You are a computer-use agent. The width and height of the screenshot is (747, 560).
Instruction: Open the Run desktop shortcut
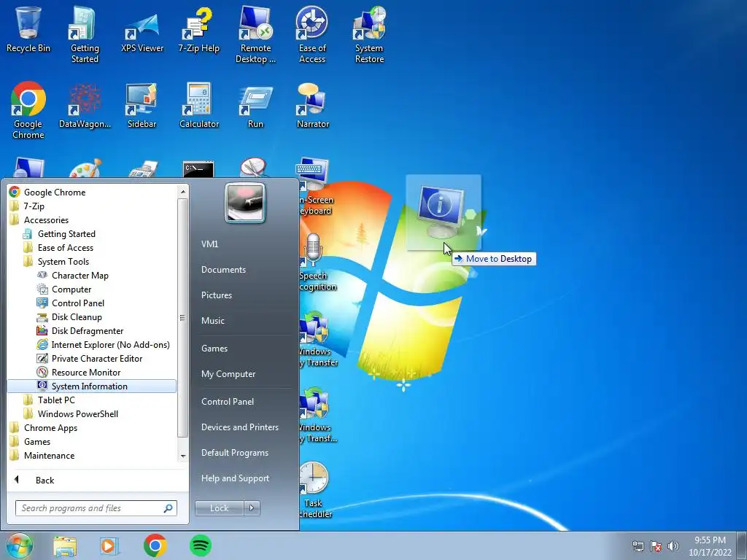pos(255,106)
